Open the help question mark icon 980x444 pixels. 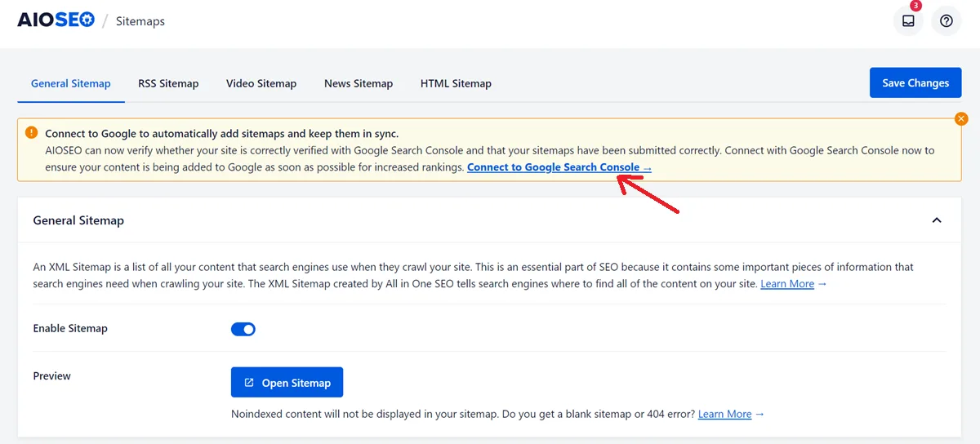pyautogui.click(x=947, y=21)
